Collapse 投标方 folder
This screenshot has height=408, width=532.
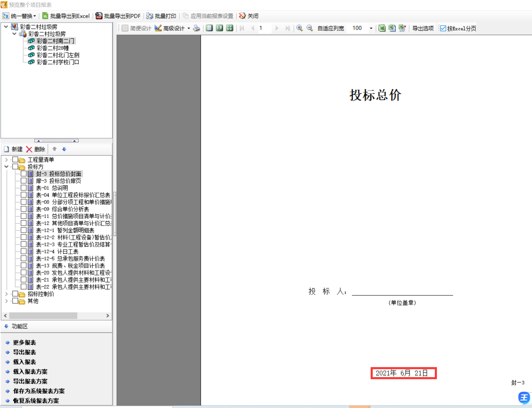[x=6, y=167]
